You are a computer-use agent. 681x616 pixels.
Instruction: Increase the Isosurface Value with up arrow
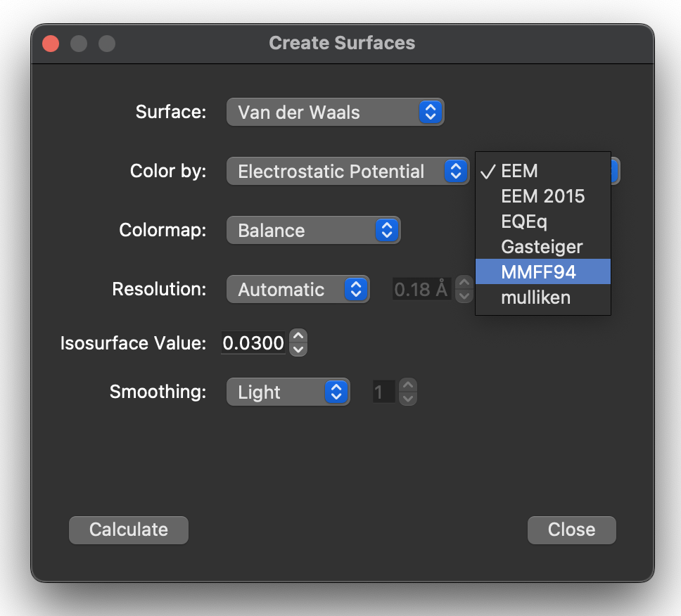tap(298, 336)
